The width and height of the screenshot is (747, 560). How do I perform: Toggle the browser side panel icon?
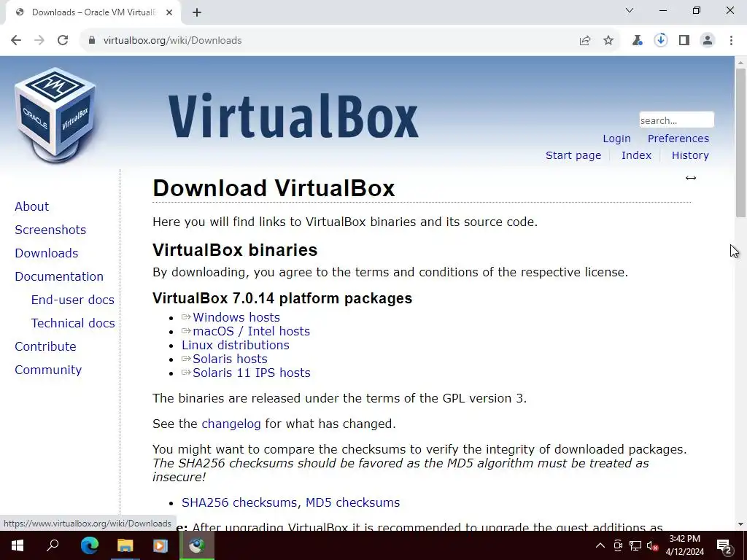tap(684, 41)
